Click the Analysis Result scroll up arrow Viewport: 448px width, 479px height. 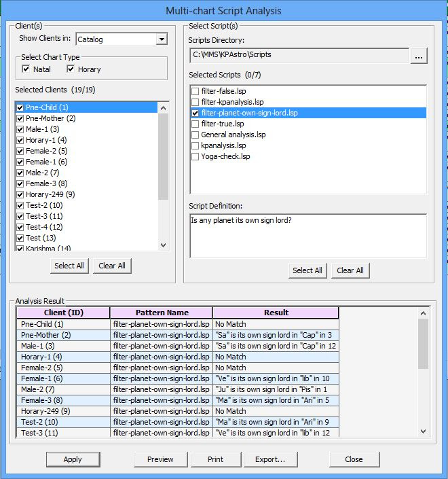click(423, 313)
